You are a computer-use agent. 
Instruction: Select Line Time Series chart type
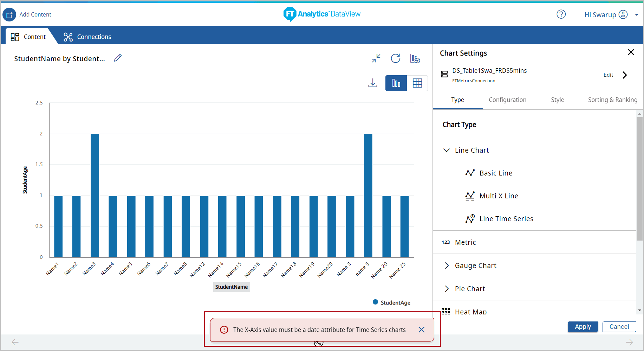[506, 219]
